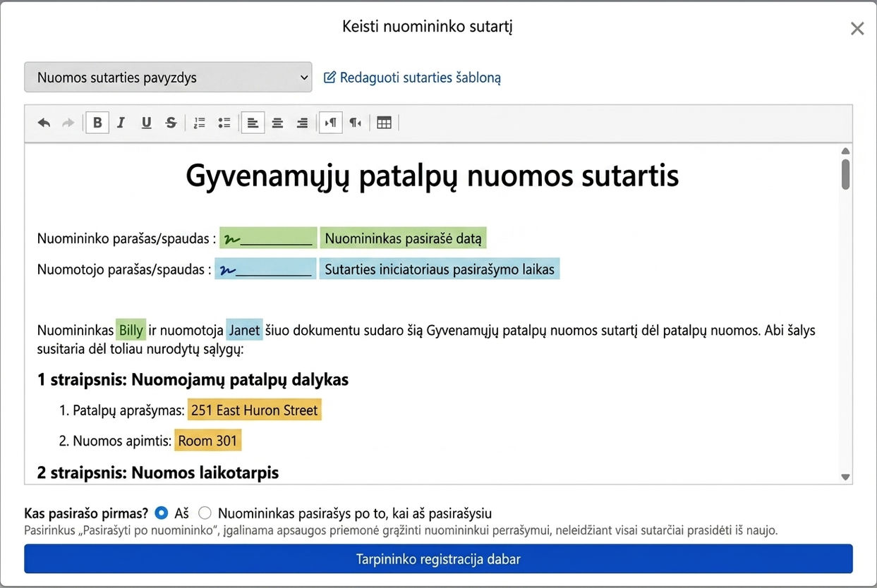The image size is (877, 588).
Task: Click Tarpininko registracija dabar button
Action: (x=438, y=559)
